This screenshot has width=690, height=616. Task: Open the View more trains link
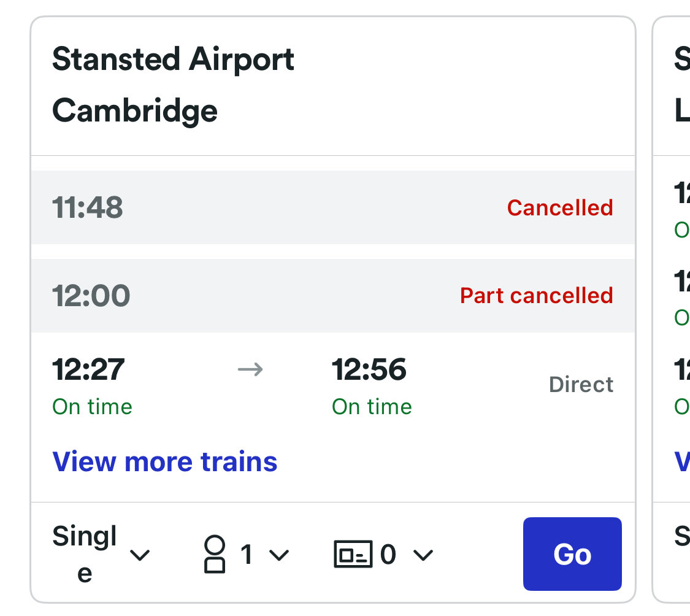click(x=164, y=461)
